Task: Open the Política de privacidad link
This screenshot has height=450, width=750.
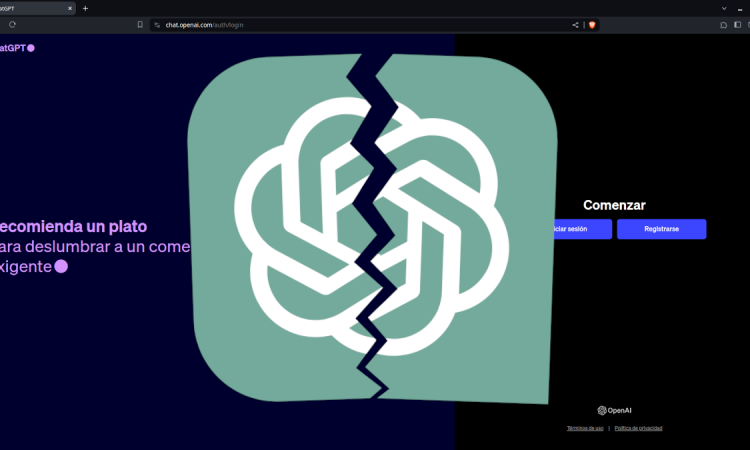Action: (638, 428)
